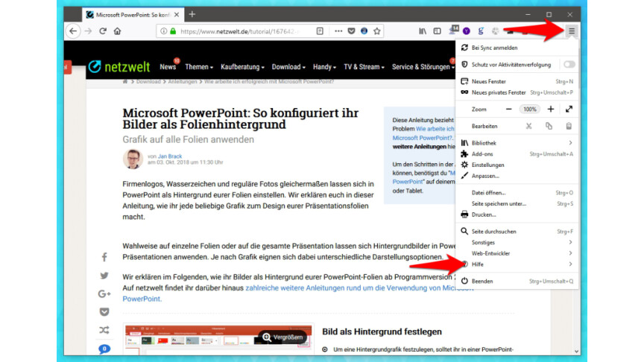Choose Neues Fenster from the menu

517,81
